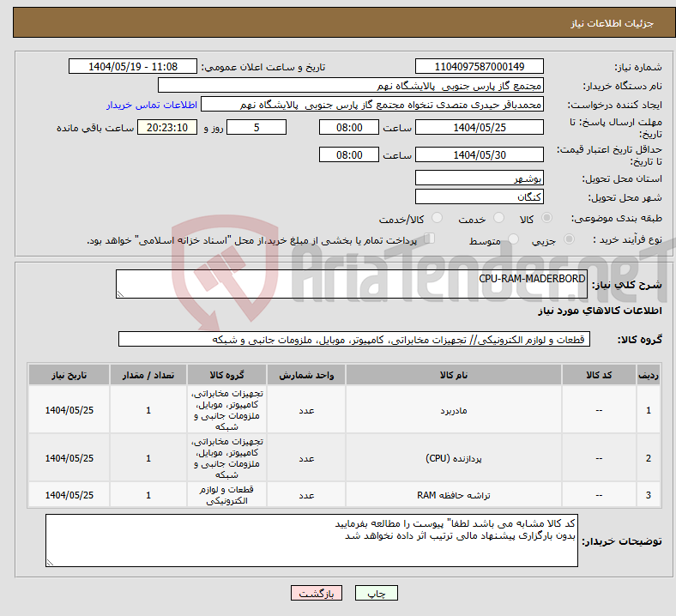Click the delivery city field کنگان
Viewport: 676px width, 616px height.
(479, 196)
